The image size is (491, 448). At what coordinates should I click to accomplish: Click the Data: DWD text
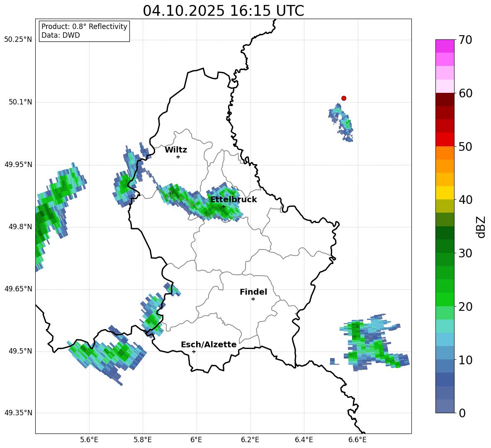coord(61,35)
